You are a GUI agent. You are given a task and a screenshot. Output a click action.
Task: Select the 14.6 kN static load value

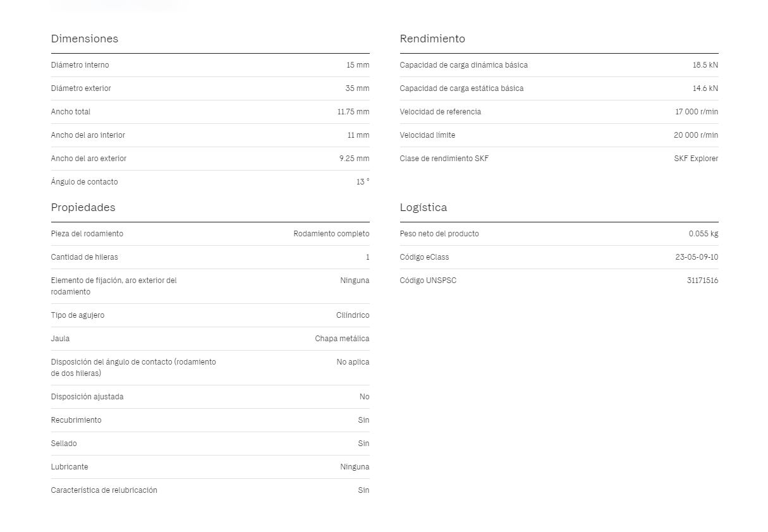click(705, 88)
